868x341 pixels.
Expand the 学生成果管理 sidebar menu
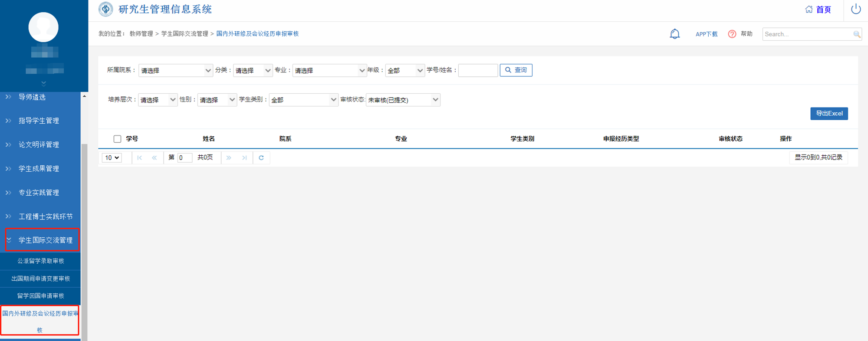point(39,168)
